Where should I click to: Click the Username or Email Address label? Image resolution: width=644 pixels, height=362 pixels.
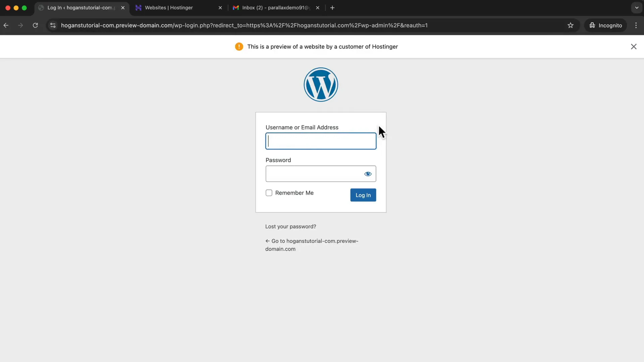302,127
